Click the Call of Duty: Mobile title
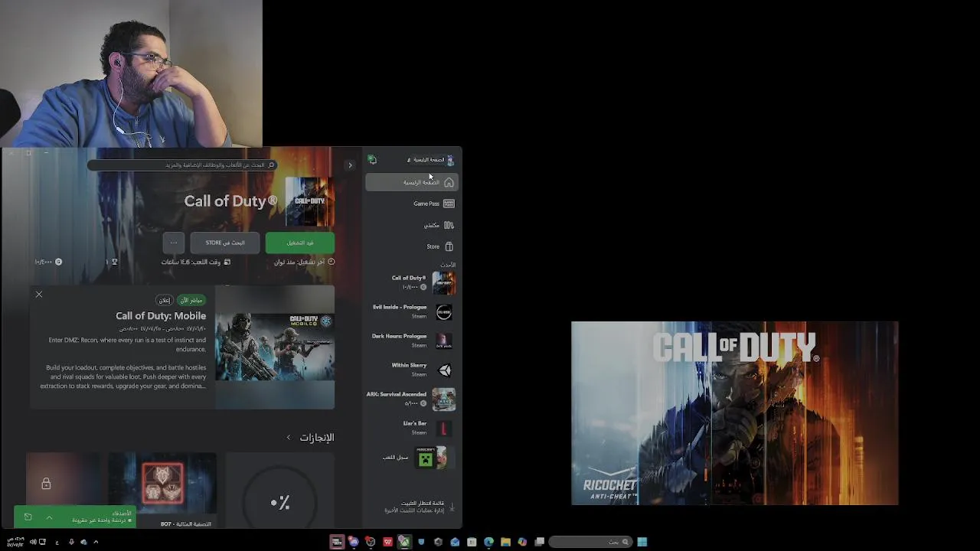Viewport: 980px width, 551px height. coord(161,316)
